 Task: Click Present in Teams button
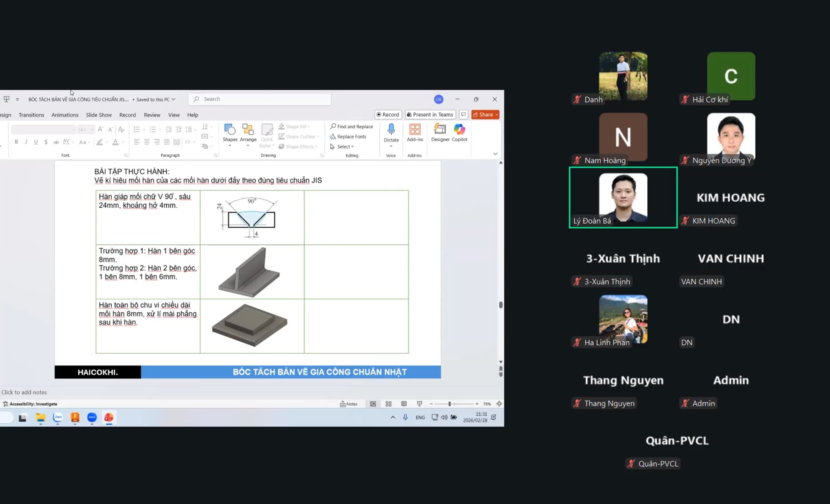pyautogui.click(x=430, y=115)
